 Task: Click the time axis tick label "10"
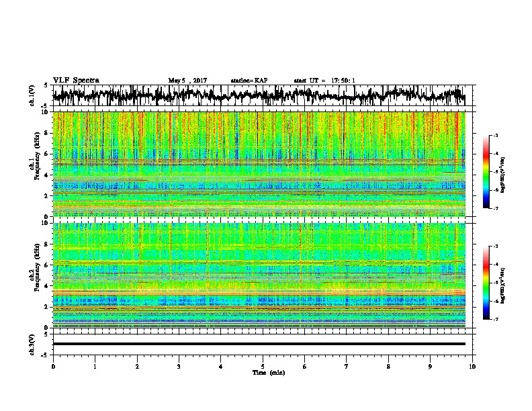pos(472,367)
